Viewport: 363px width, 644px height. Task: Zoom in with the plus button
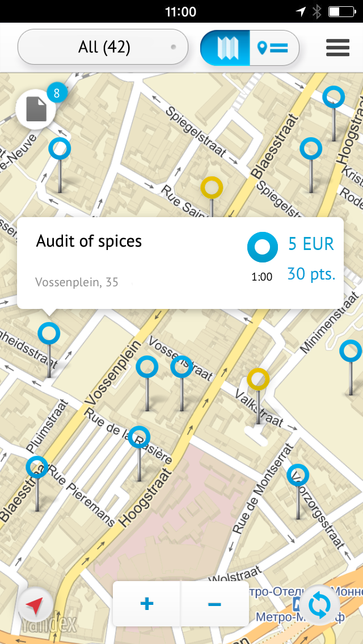tap(146, 604)
